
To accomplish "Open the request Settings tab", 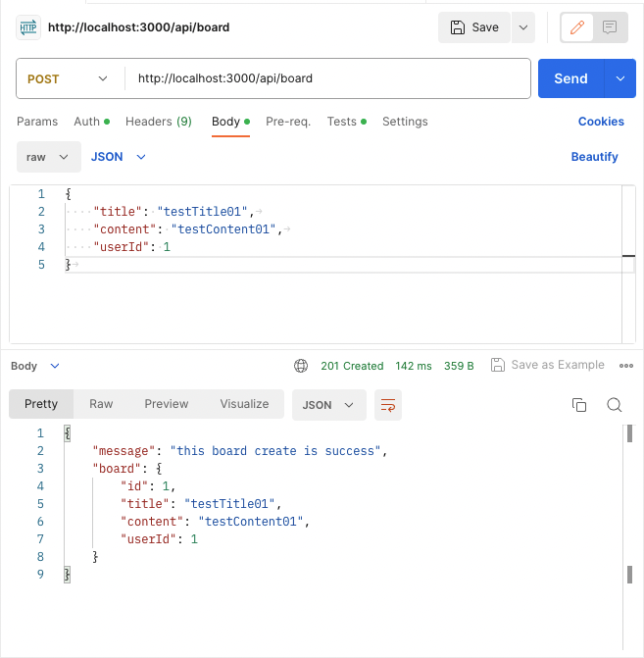I will click(405, 122).
